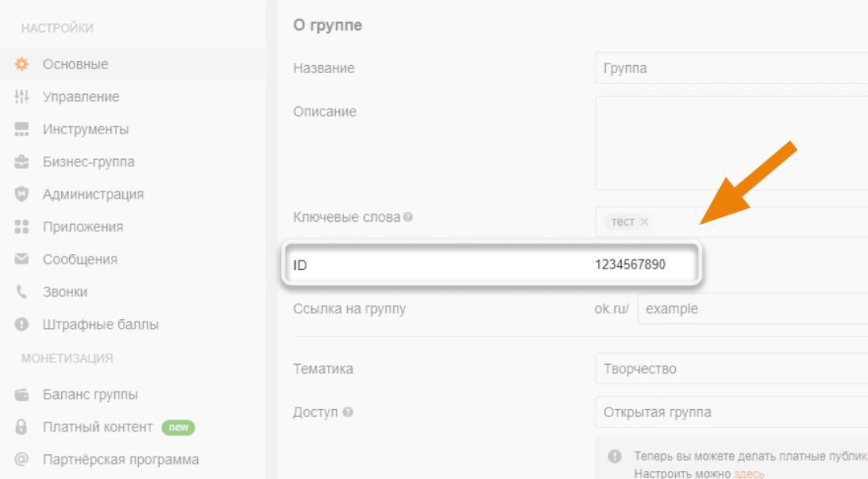The height and width of the screenshot is (479, 868).
Task: Click the Звонки phone icon
Action: (x=23, y=292)
